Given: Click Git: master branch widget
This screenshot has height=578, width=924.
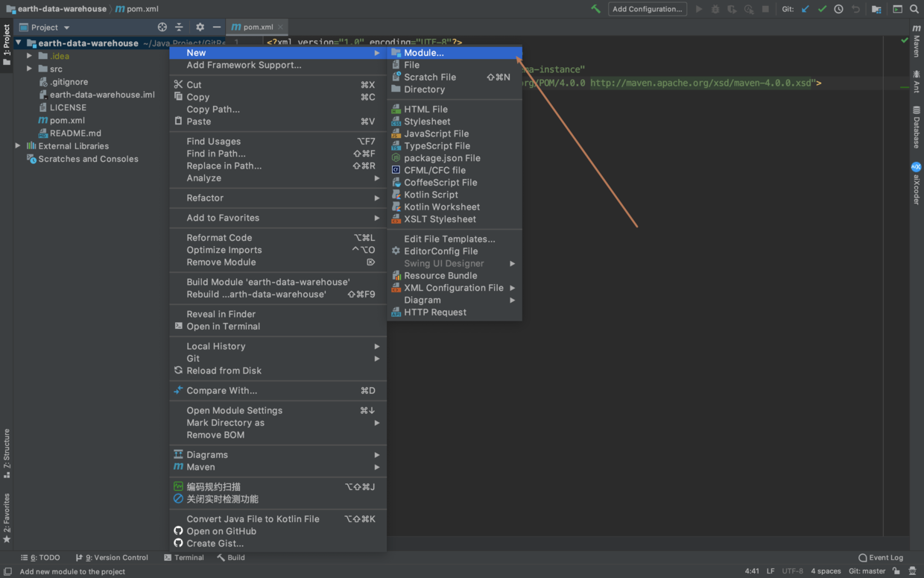Looking at the screenshot, I should pos(867,571).
